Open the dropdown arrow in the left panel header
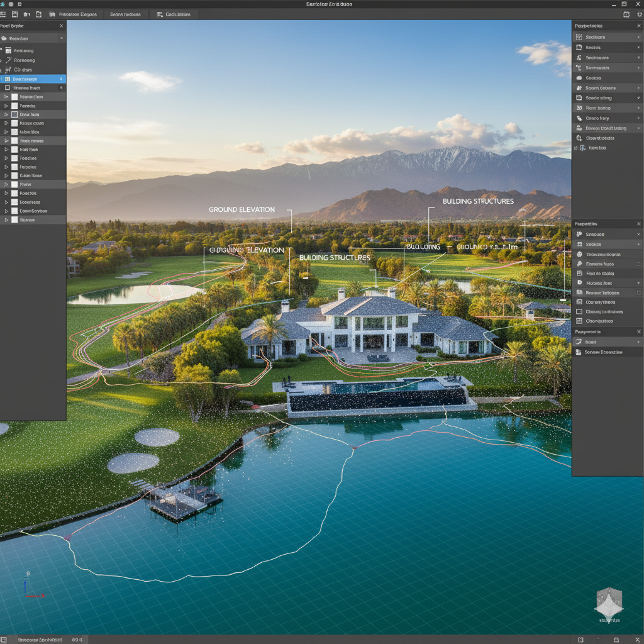The width and height of the screenshot is (644, 644). 61,38
